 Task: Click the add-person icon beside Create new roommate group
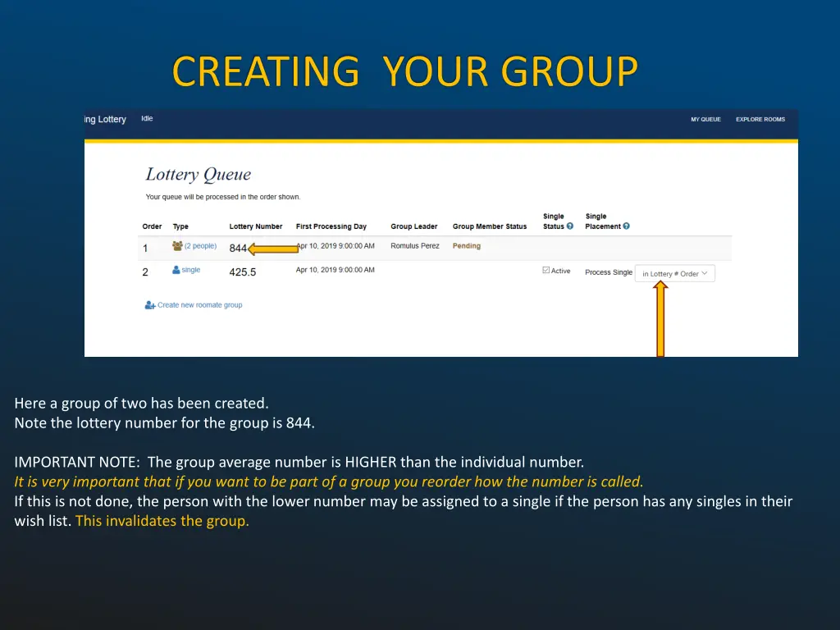pos(150,305)
